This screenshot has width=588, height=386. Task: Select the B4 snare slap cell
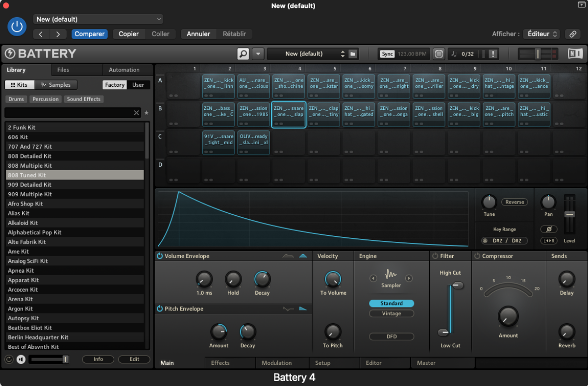(289, 115)
